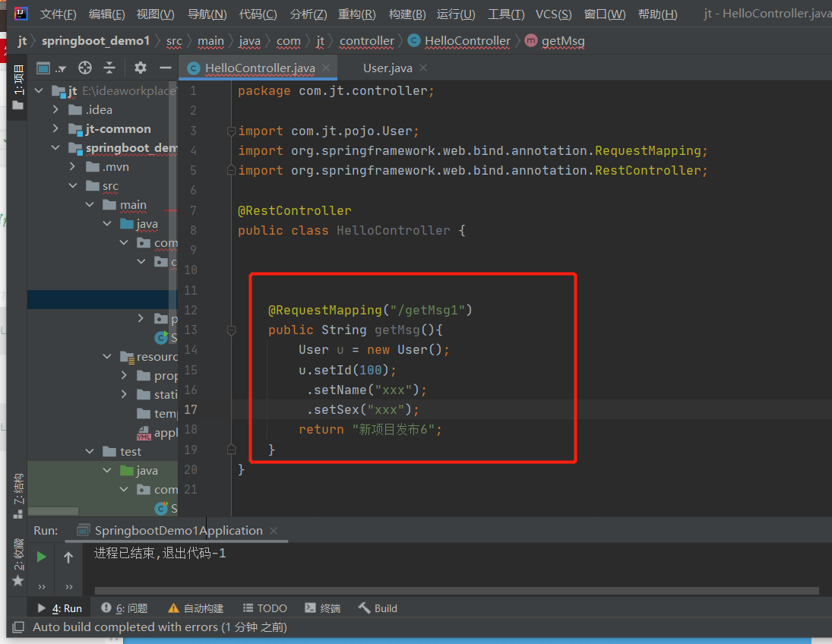Fold the import block at line 3
Viewport: 832px width, 644px height.
(231, 131)
